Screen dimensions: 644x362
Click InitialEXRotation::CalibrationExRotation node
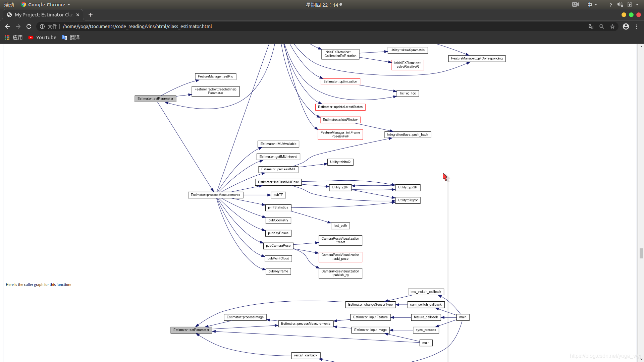coord(340,54)
